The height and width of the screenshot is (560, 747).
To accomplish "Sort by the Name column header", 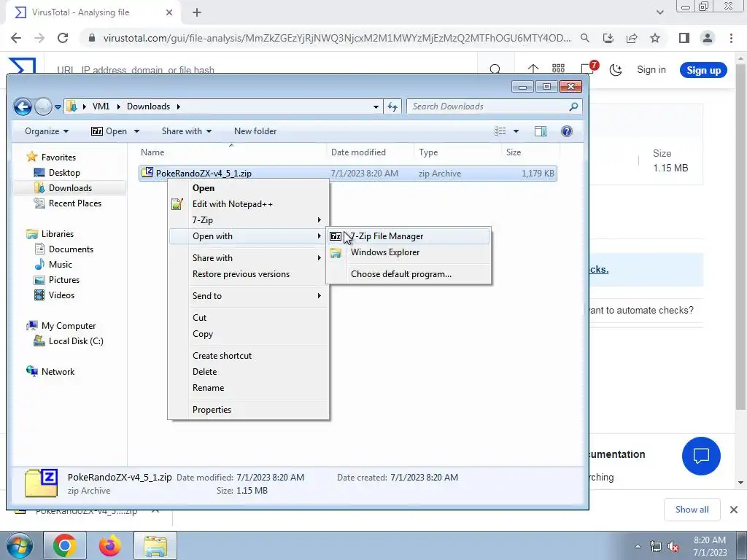I will click(231, 152).
